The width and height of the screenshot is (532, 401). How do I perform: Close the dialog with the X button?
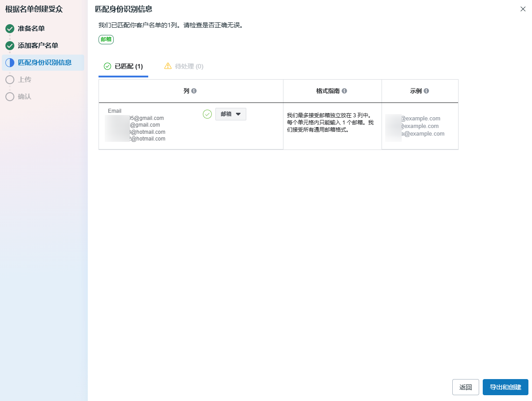coord(523,9)
